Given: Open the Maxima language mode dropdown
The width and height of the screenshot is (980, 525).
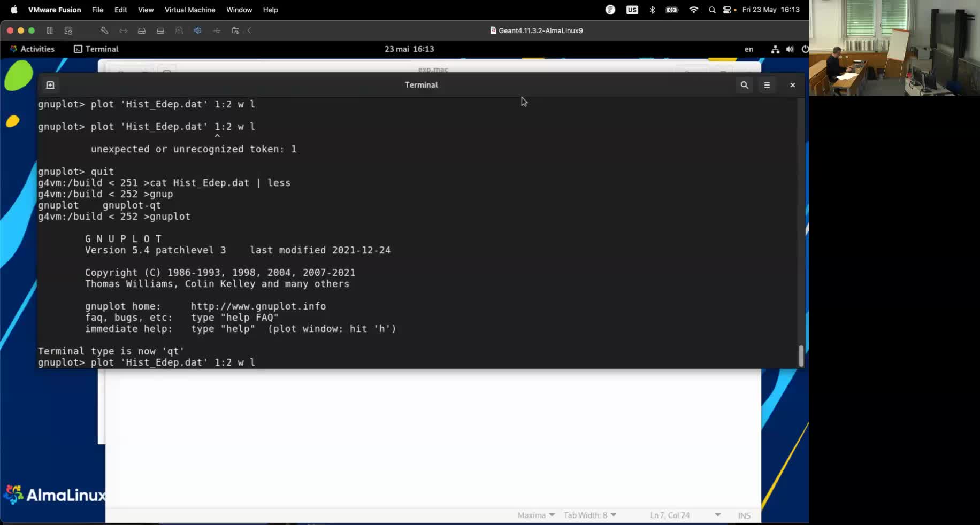Looking at the screenshot, I should 535,515.
